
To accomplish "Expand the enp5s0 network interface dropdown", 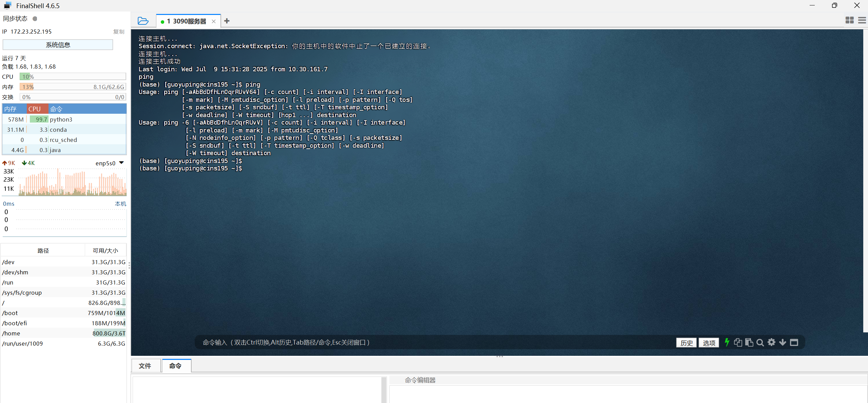I will (x=121, y=163).
